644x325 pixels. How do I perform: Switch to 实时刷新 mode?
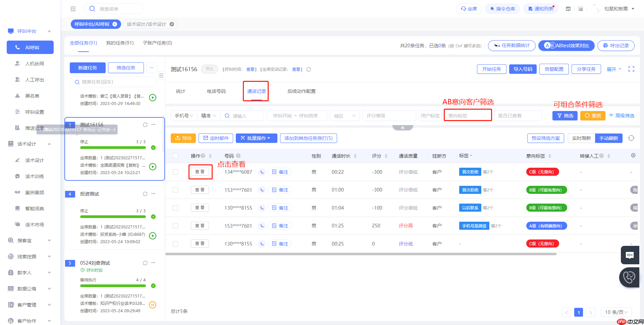coord(582,138)
